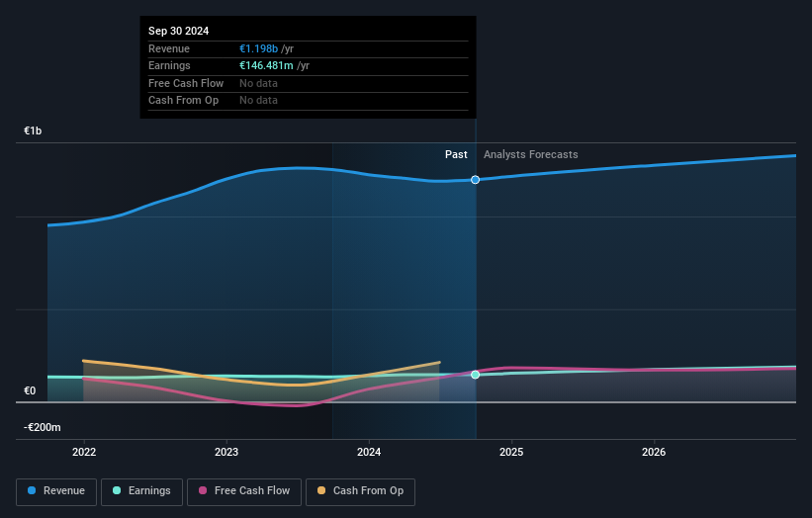The height and width of the screenshot is (518, 812).
Task: Click the 2026 x-axis label
Action: (654, 452)
